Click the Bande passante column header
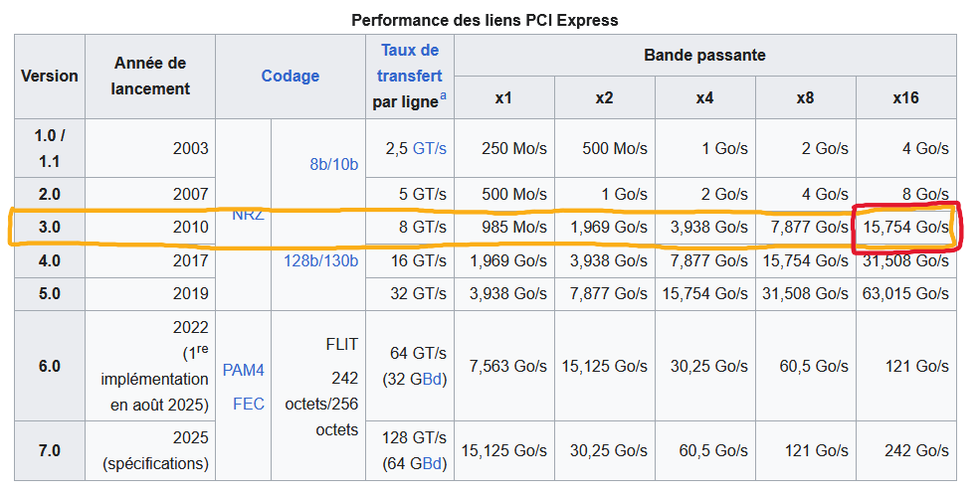The image size is (980, 495). click(x=704, y=56)
